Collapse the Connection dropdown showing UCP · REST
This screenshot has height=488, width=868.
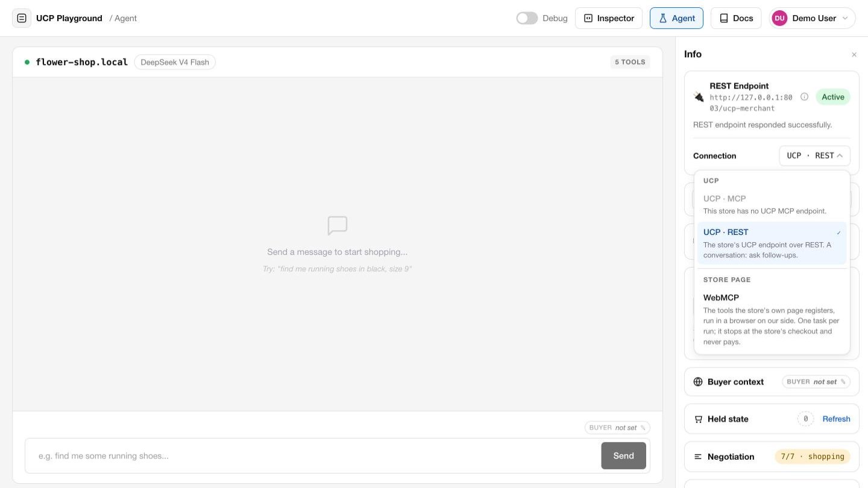tap(814, 155)
